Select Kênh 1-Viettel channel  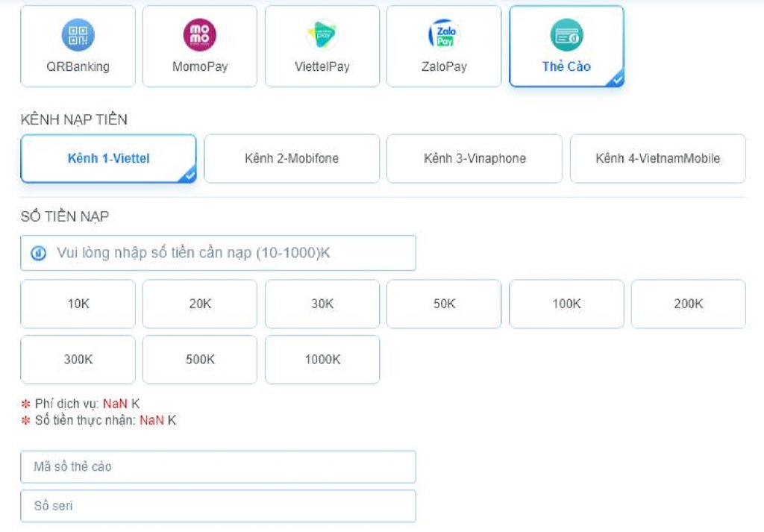point(108,159)
